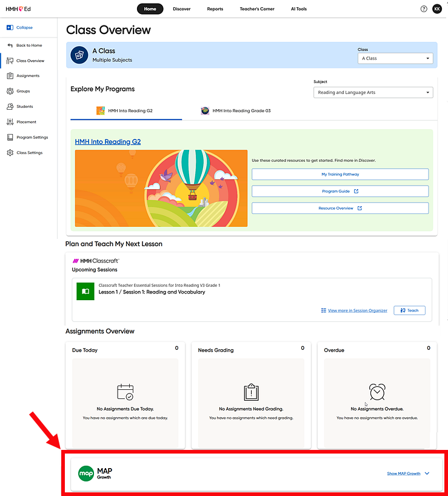The width and height of the screenshot is (448, 496).
Task: Click the external link icon on Resource Overview
Action: 359,208
